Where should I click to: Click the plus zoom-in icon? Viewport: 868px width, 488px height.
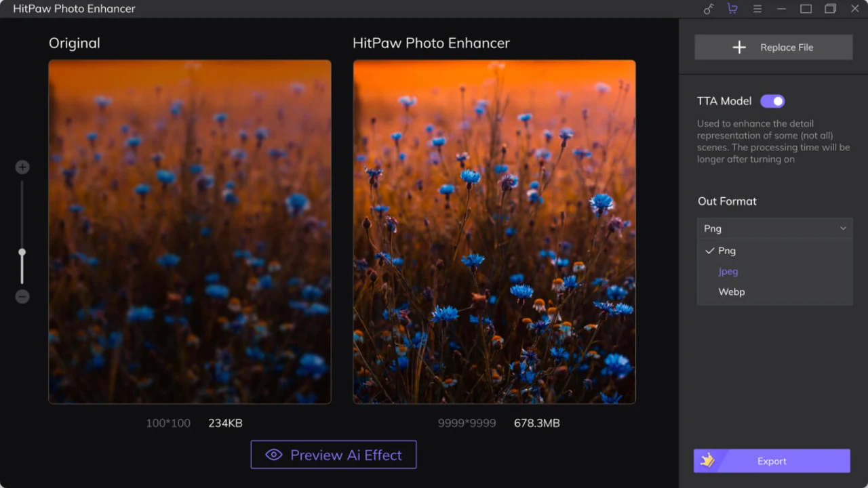[x=22, y=167]
